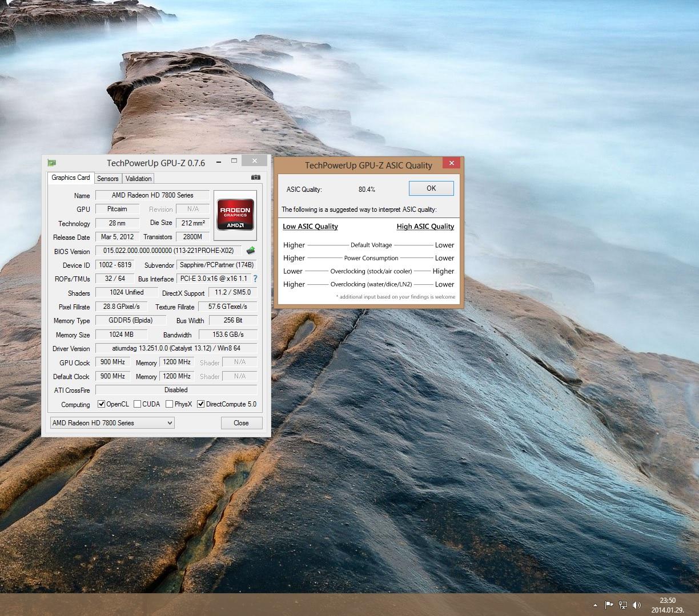Click the Radeon Graphics AMD logo
Screen dimensions: 699x616
[x=235, y=215]
